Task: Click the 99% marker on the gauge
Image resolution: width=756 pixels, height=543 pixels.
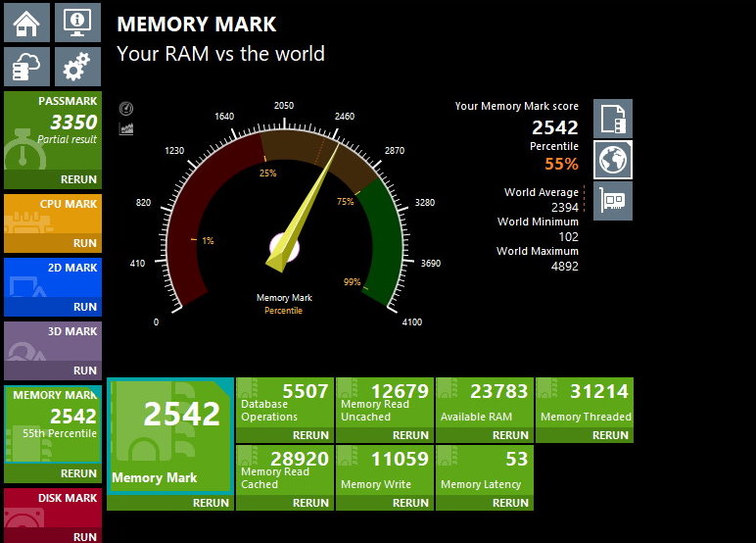Action: pyautogui.click(x=352, y=282)
